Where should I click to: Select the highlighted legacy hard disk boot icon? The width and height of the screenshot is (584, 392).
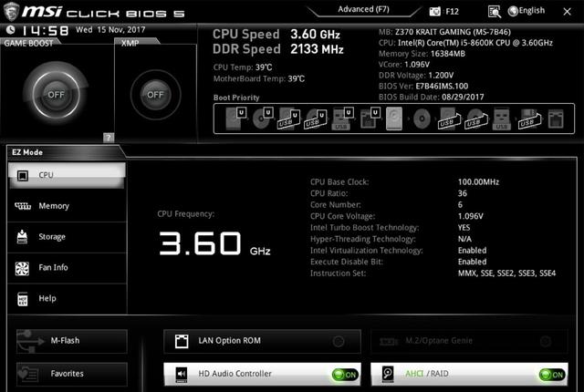tap(394, 119)
